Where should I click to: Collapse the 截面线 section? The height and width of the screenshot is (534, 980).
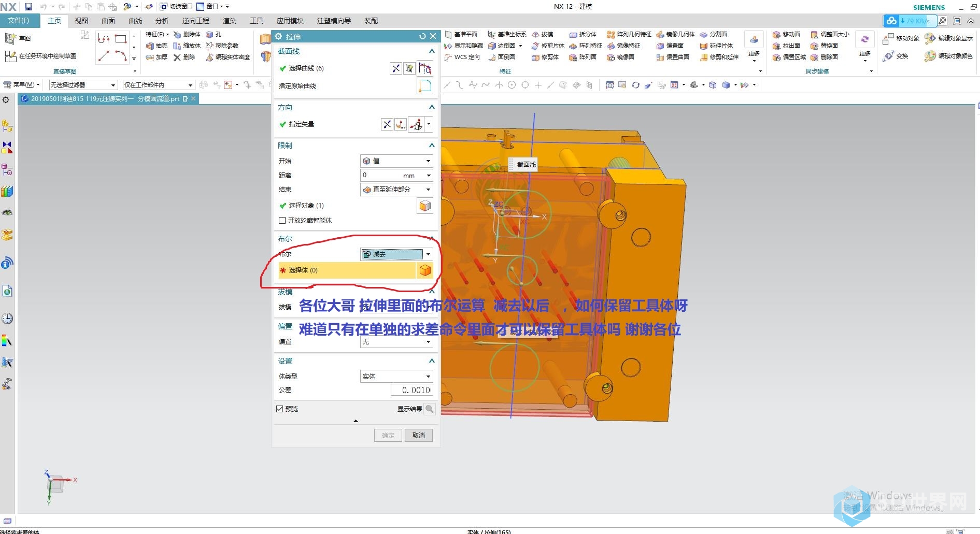tap(431, 51)
